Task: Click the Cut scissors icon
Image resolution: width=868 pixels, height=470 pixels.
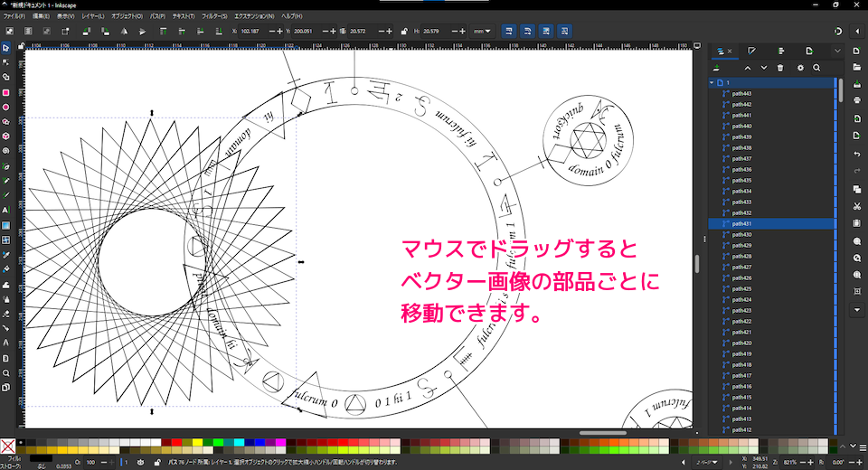Action: [x=857, y=206]
